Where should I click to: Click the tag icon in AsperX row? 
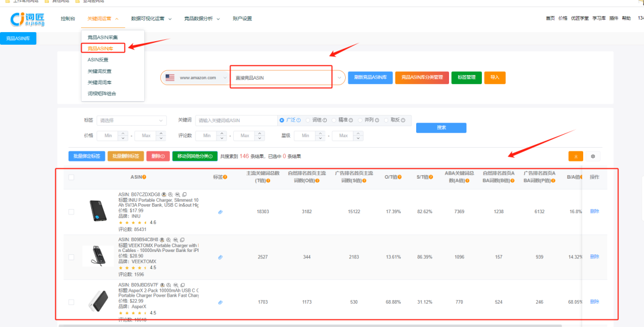pyautogui.click(x=220, y=303)
